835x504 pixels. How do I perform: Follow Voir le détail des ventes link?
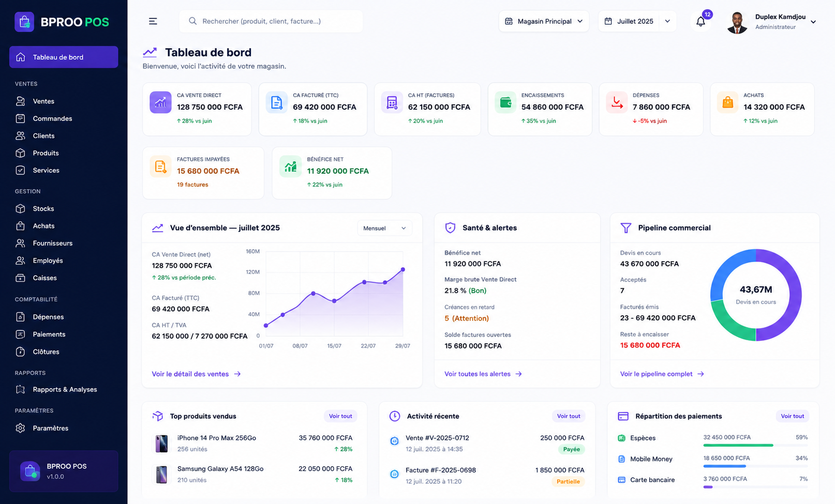point(196,374)
